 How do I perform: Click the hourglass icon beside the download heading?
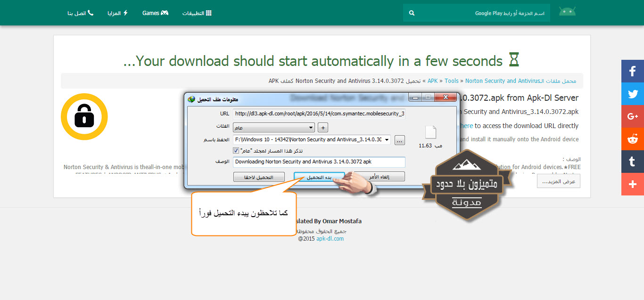[513, 60]
